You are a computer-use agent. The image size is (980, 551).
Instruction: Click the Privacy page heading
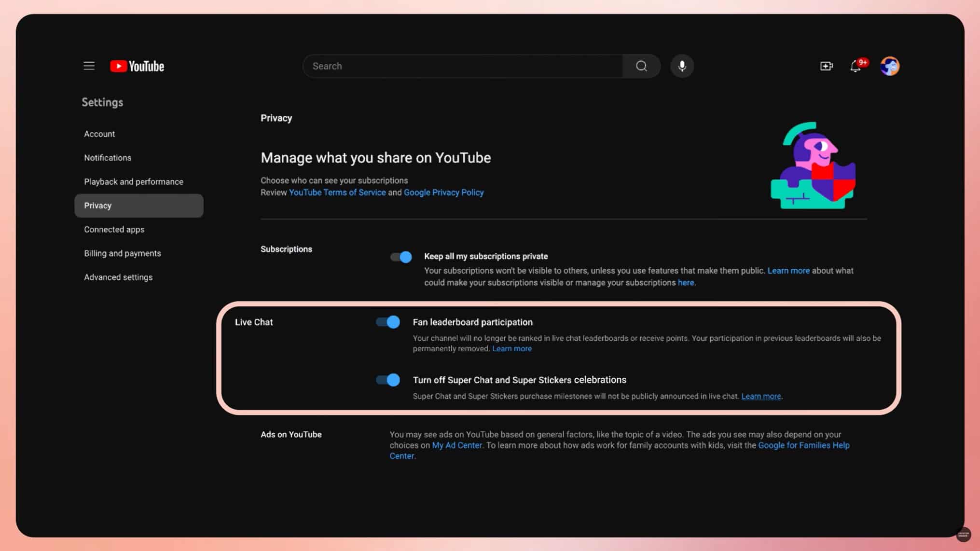coord(276,118)
